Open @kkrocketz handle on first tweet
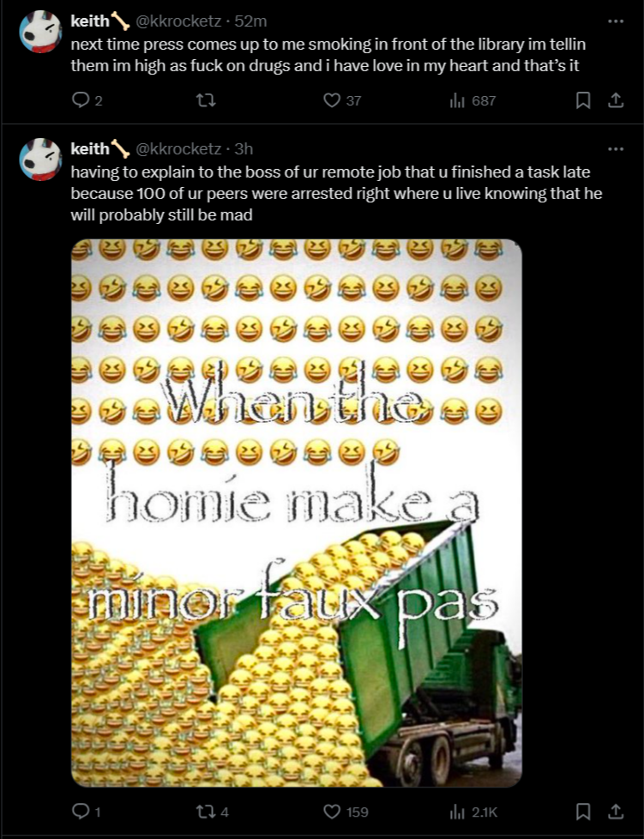The height and width of the screenshot is (839, 644). [178, 21]
